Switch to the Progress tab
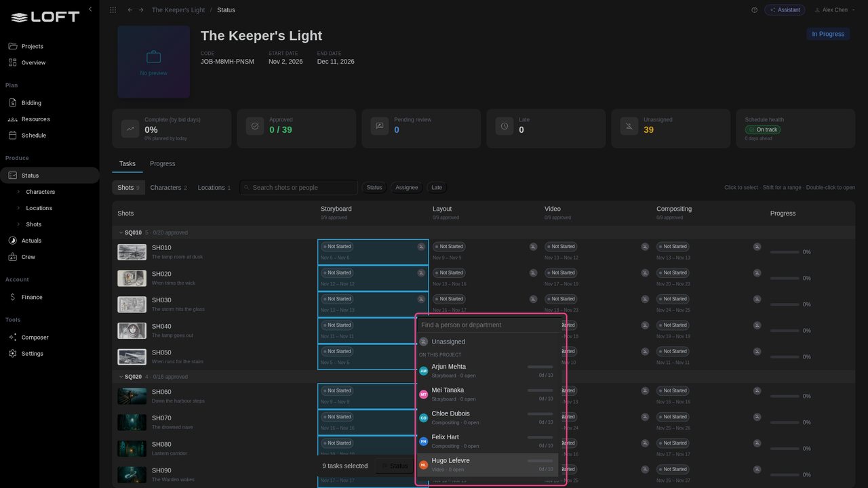Image resolution: width=868 pixels, height=488 pixels. (162, 164)
